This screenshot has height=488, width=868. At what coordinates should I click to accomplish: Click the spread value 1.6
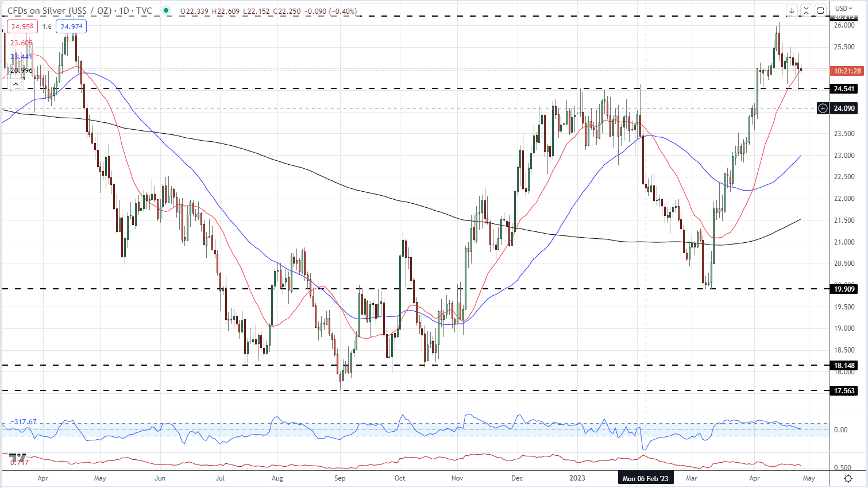[47, 26]
